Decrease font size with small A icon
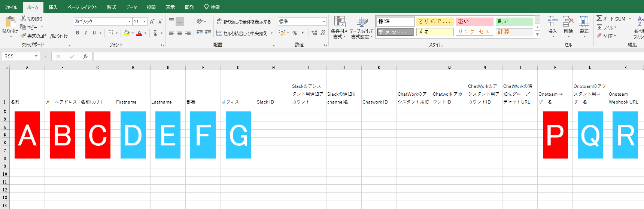Screen dimensions: 644x209 (160, 22)
